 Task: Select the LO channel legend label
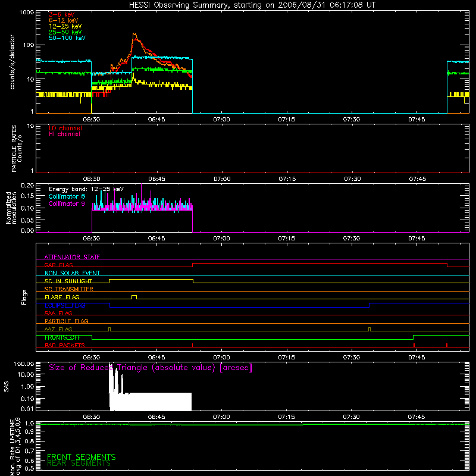[65, 128]
